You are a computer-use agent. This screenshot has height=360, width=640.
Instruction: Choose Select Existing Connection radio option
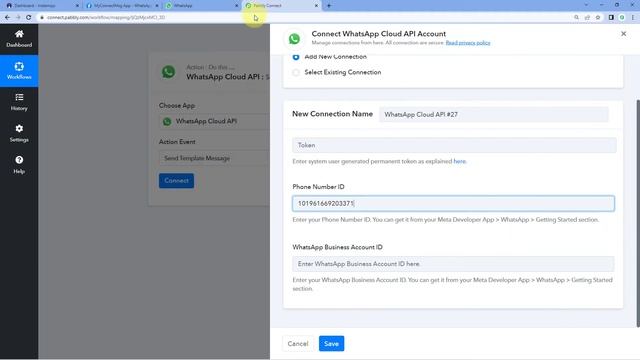point(296,72)
